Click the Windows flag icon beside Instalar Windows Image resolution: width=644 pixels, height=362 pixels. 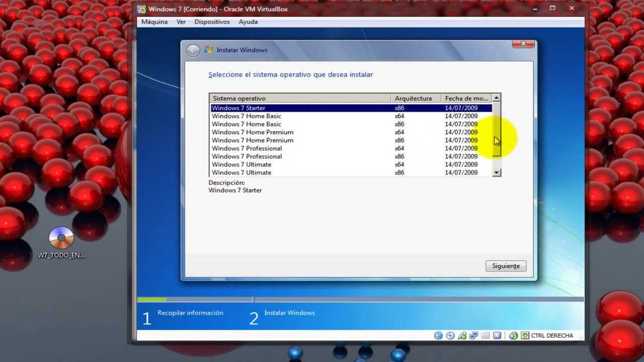208,50
